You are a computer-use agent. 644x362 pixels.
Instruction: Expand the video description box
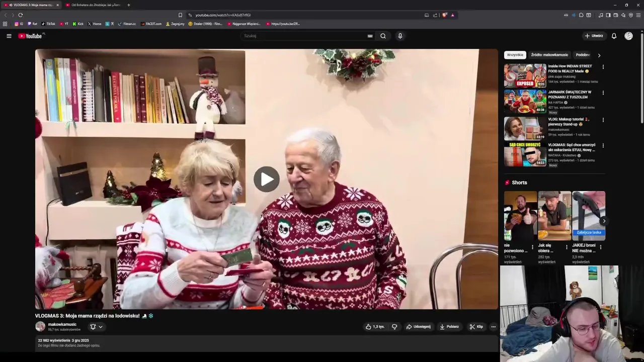click(267, 343)
